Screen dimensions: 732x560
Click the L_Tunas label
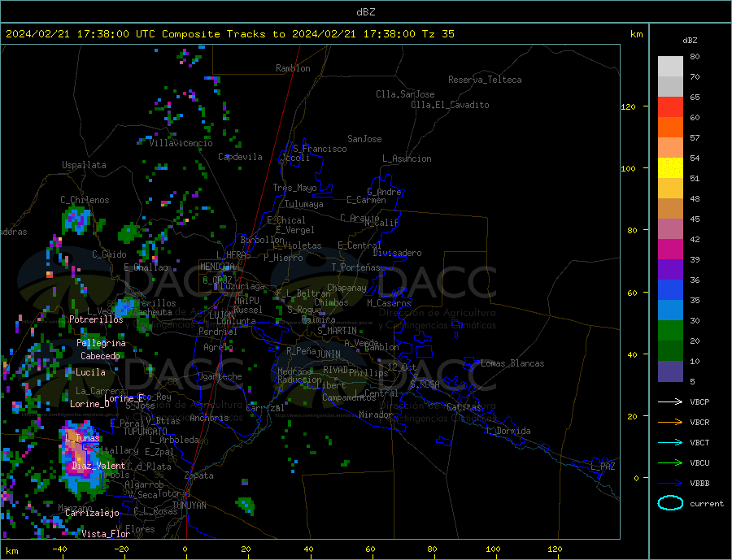[82, 438]
